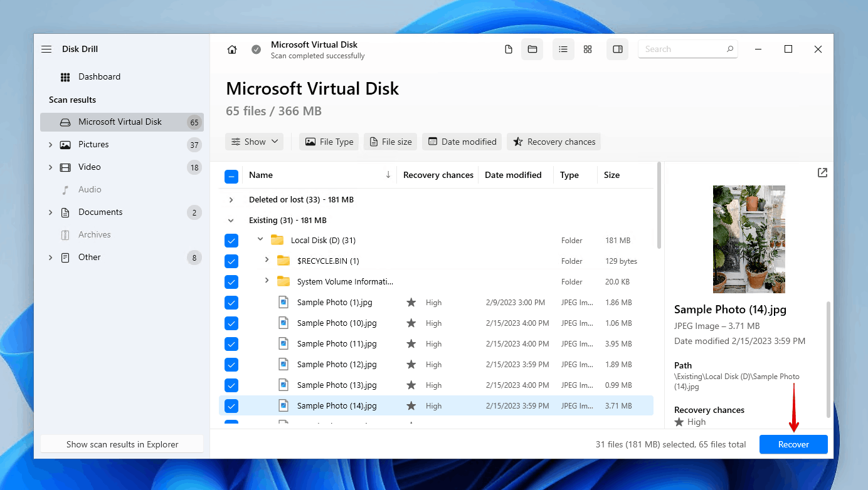
Task: Select the grid thumbnails view icon
Action: (x=588, y=50)
